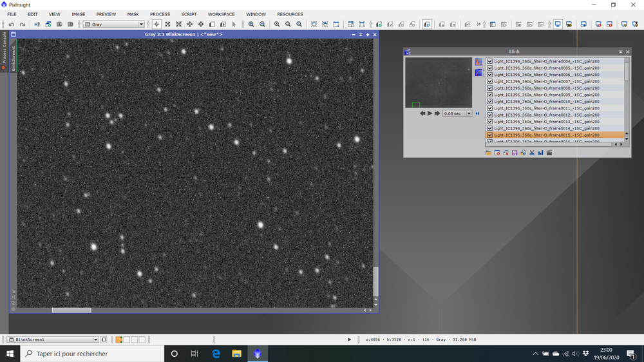The width and height of the screenshot is (644, 362).
Task: Uncheck frame0006 checkbox in Blink list
Action: (x=489, y=75)
